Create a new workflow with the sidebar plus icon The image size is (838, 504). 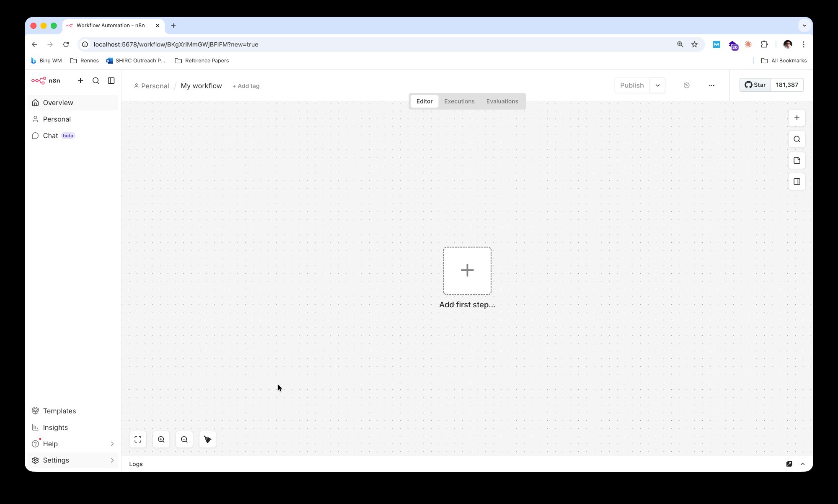80,80
